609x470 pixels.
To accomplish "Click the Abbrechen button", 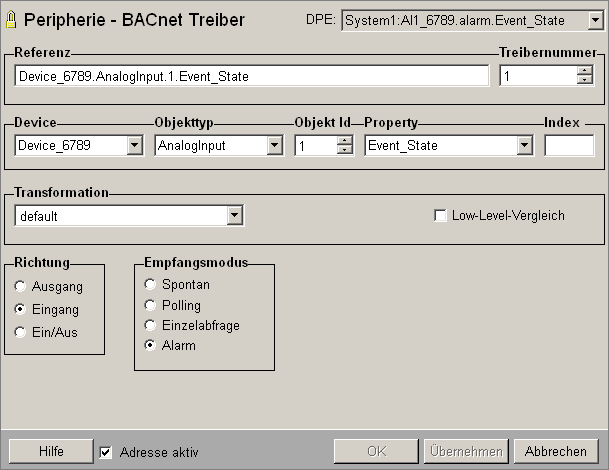I will tap(556, 451).
